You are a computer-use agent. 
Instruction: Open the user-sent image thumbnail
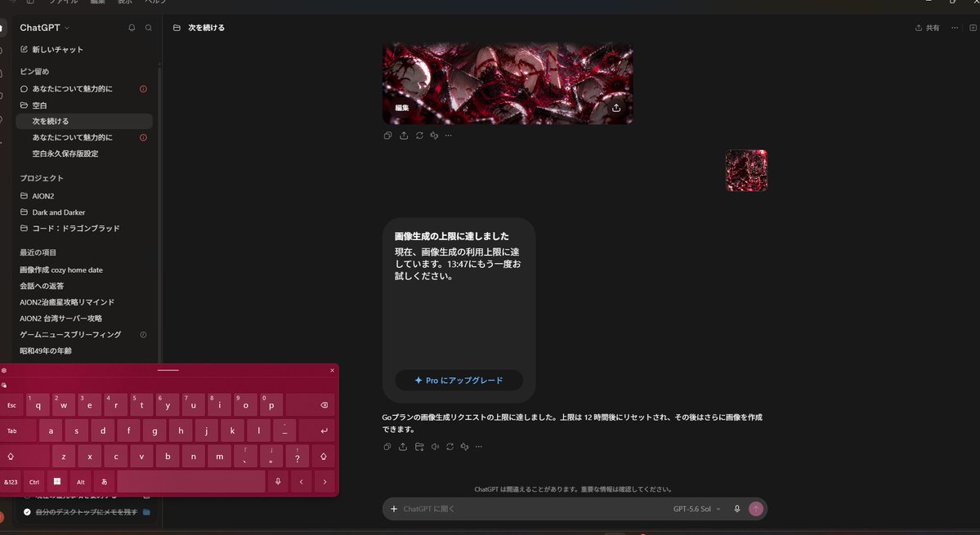(x=746, y=171)
